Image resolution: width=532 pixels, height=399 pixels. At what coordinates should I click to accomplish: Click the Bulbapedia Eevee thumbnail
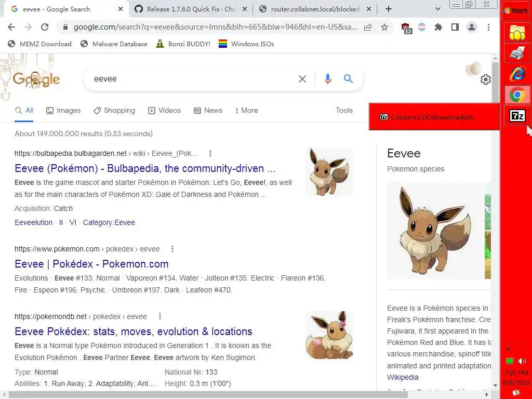[x=329, y=171]
